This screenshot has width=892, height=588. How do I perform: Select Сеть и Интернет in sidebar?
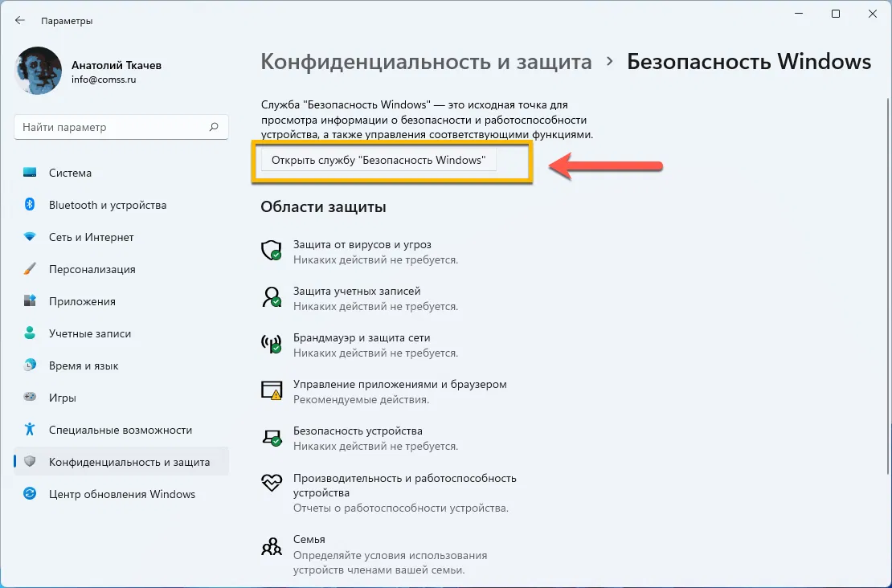click(91, 237)
